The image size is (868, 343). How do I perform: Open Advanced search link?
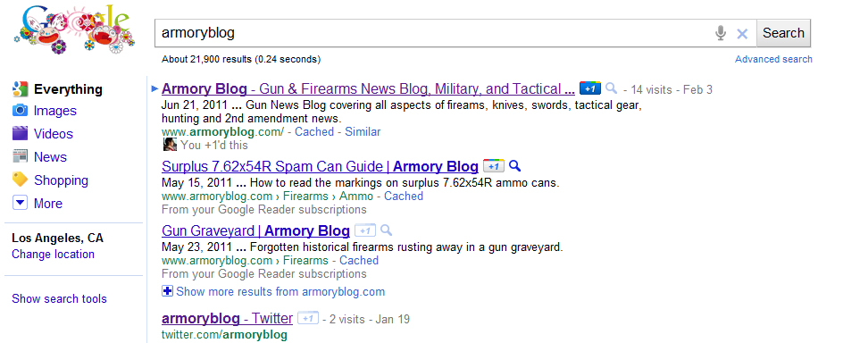(773, 59)
